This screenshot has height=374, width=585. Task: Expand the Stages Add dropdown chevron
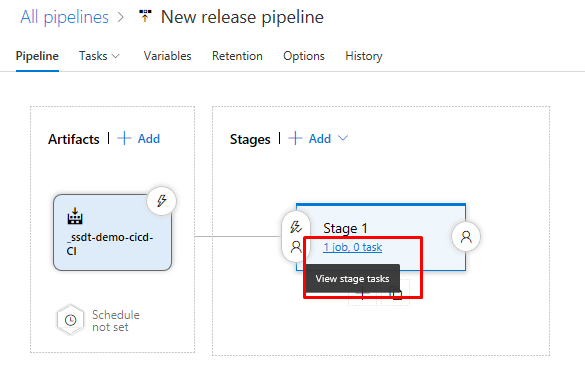[343, 138]
